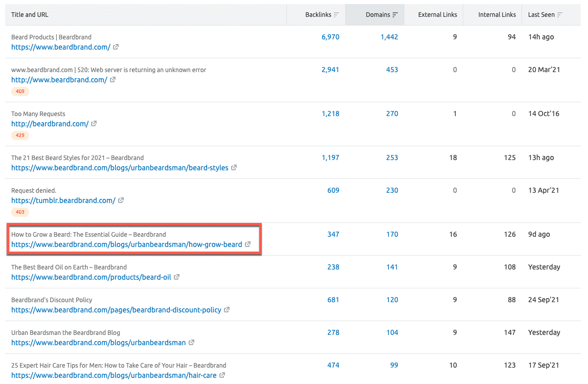The height and width of the screenshot is (384, 588).
Task: Click the Internal Links column header
Action: (x=496, y=15)
